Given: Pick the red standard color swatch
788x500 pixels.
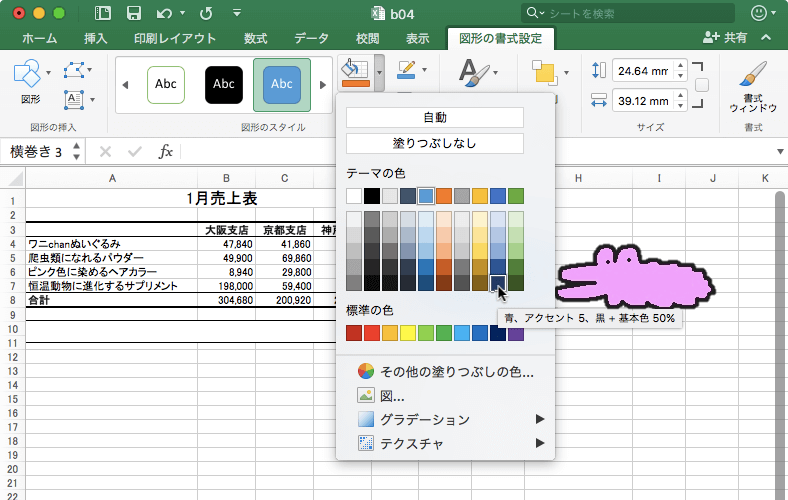Looking at the screenshot, I should [x=372, y=333].
